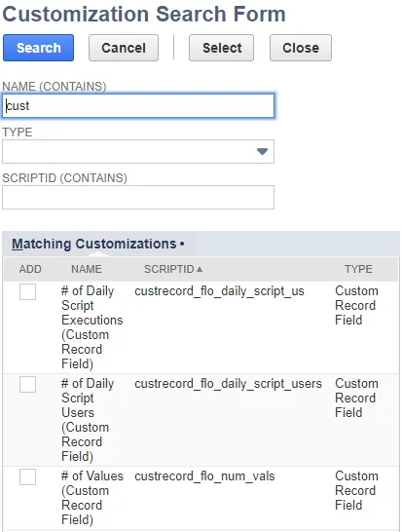
Task: Click the custrecord_flo_num_vals script ID cell
Action: (204, 476)
